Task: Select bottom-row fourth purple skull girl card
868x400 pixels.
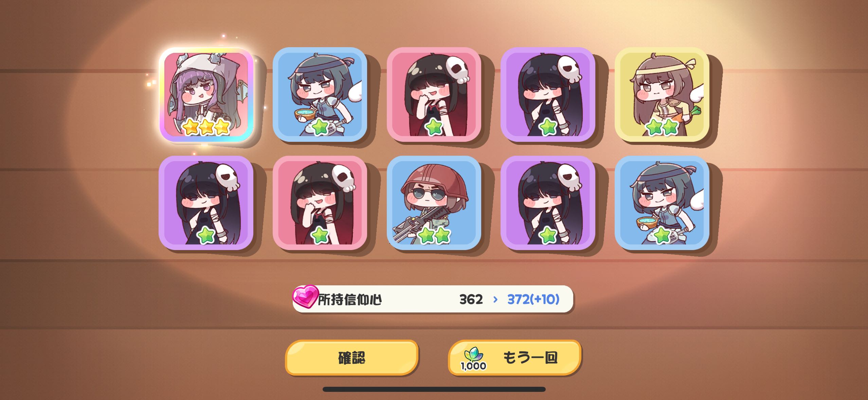Action: coord(548,203)
